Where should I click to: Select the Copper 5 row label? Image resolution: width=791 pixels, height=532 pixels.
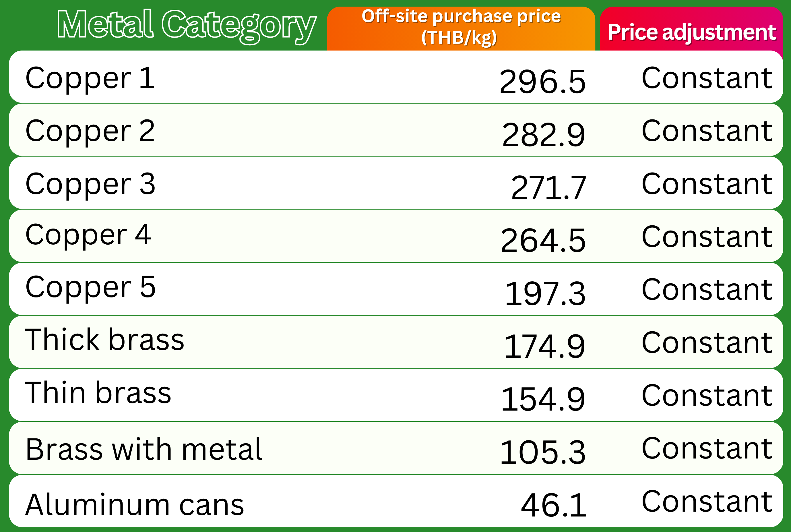tap(91, 289)
